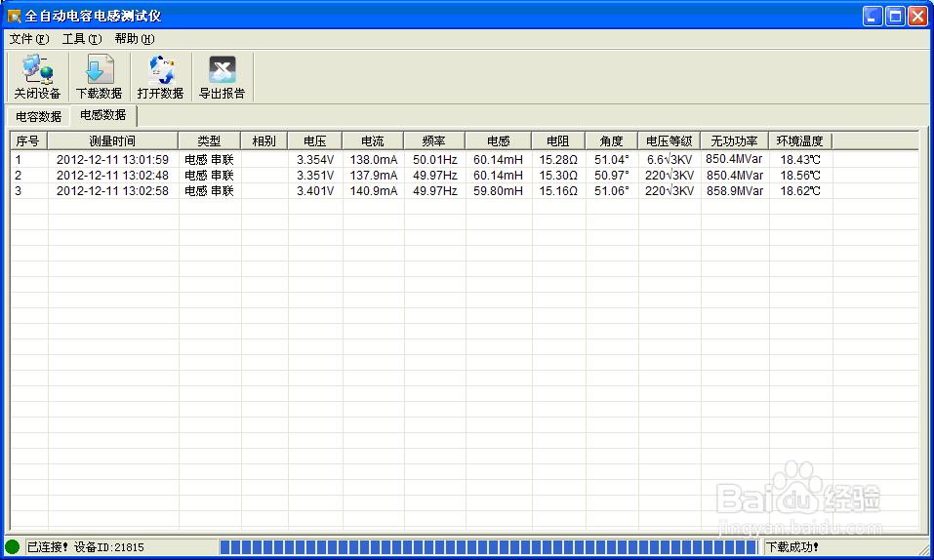Click the temperature value 18.43℃

(x=800, y=160)
